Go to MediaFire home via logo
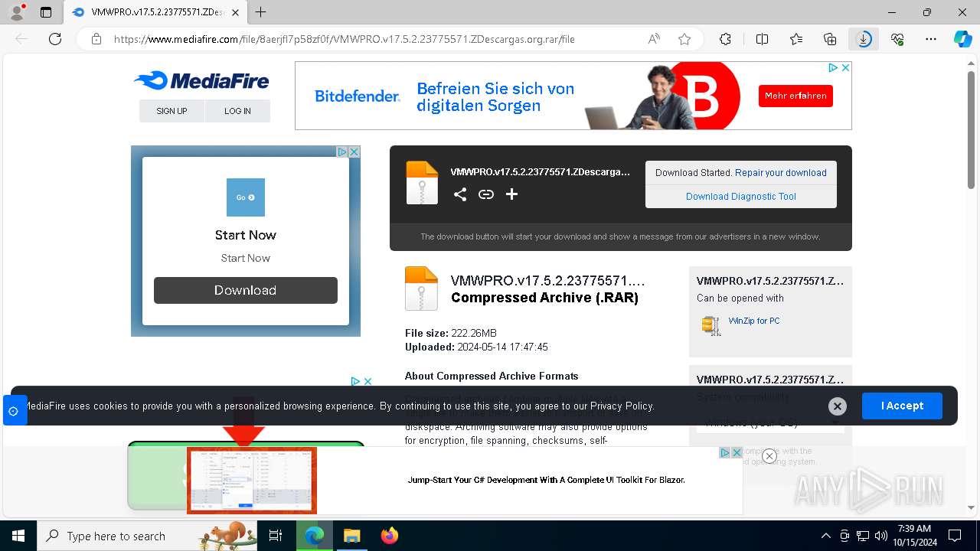The width and height of the screenshot is (980, 551). tap(201, 80)
